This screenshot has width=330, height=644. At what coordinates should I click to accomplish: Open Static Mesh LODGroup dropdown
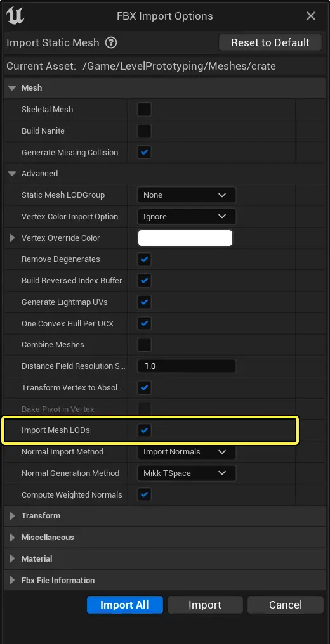(187, 195)
